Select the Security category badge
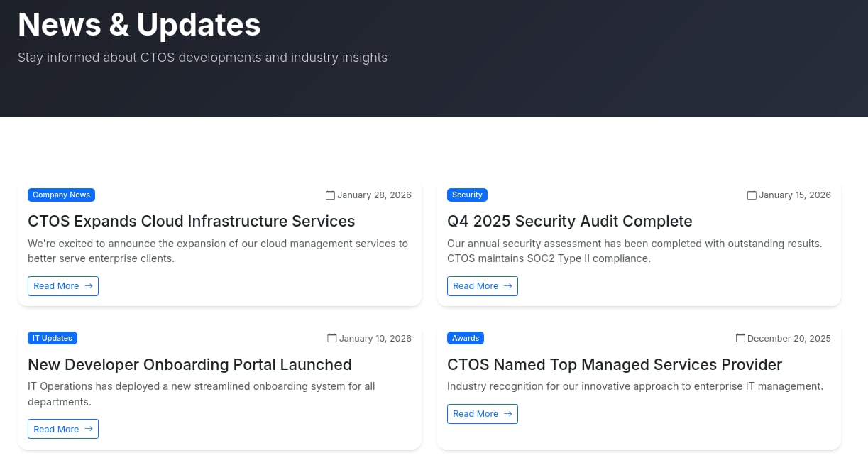Screen dimensions: 868x463 [x=467, y=195]
